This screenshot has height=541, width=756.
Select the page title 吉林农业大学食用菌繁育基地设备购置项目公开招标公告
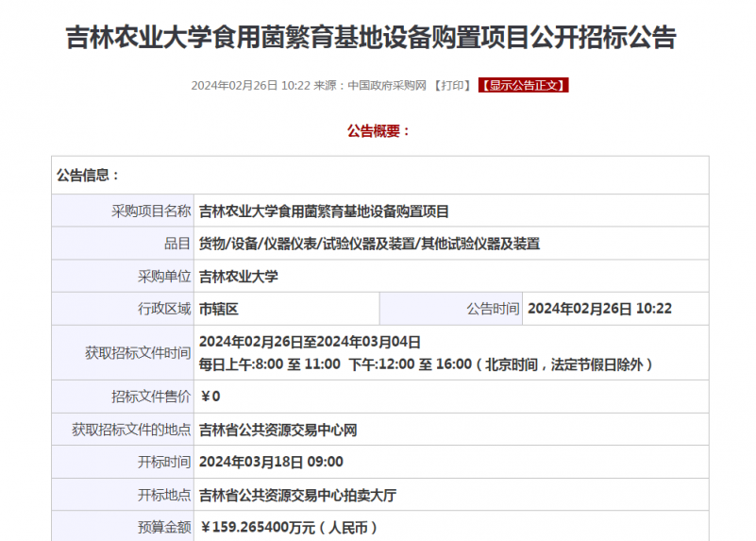tap(371, 38)
